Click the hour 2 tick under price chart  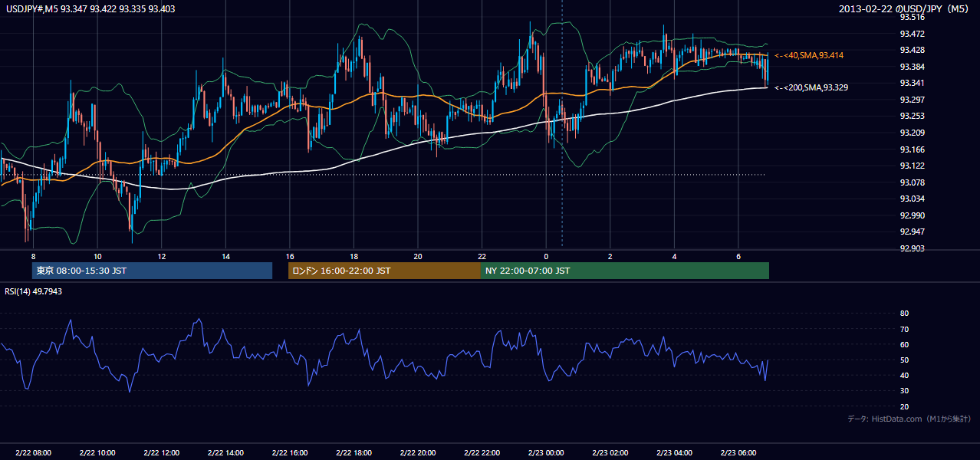(x=610, y=256)
